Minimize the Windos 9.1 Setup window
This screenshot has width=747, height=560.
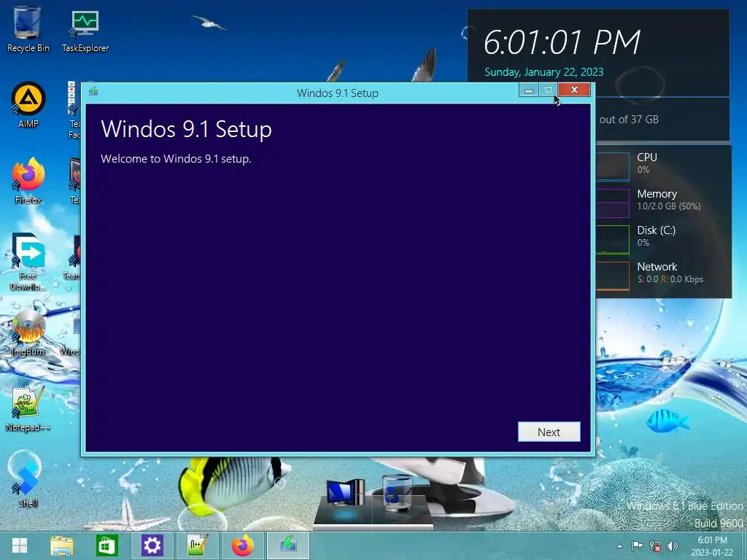point(529,90)
